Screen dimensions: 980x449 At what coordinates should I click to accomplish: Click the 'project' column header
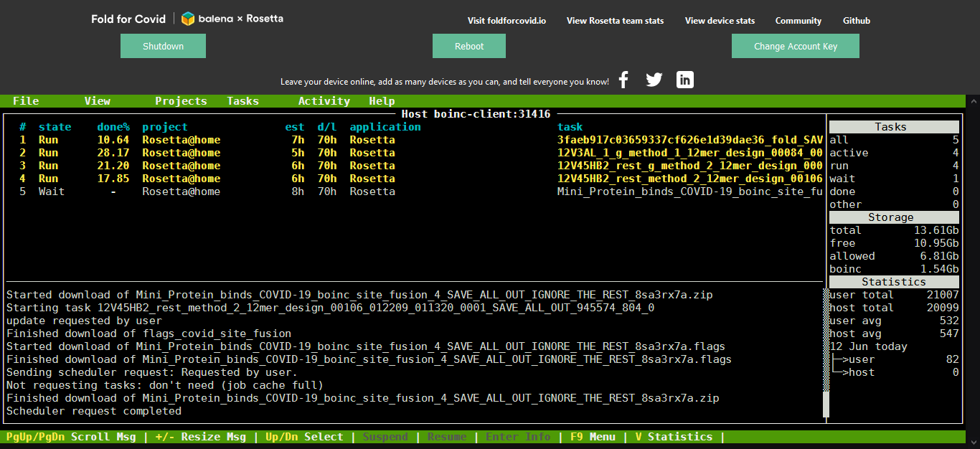(165, 127)
